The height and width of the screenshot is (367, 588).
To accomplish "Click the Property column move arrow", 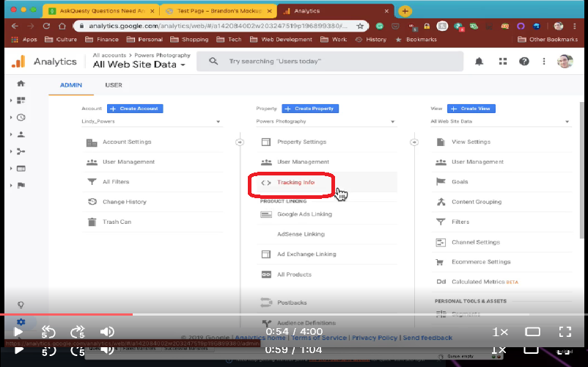I will [x=414, y=142].
